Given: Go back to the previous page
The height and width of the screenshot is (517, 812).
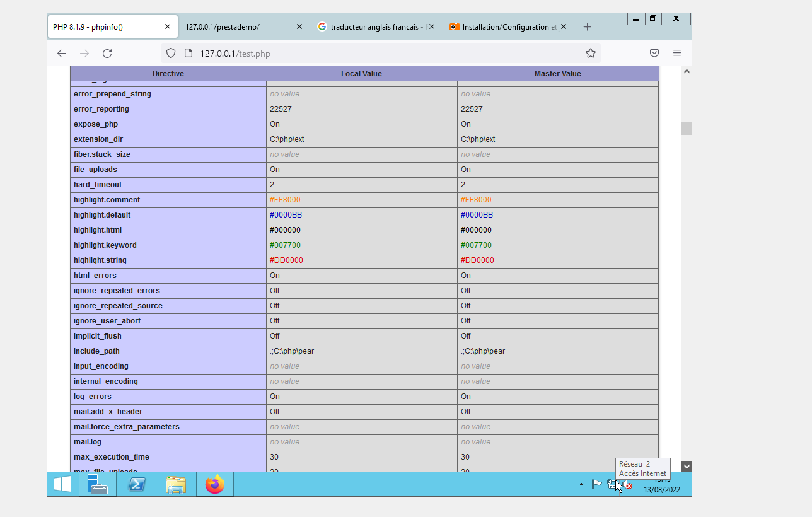Looking at the screenshot, I should click(x=62, y=54).
